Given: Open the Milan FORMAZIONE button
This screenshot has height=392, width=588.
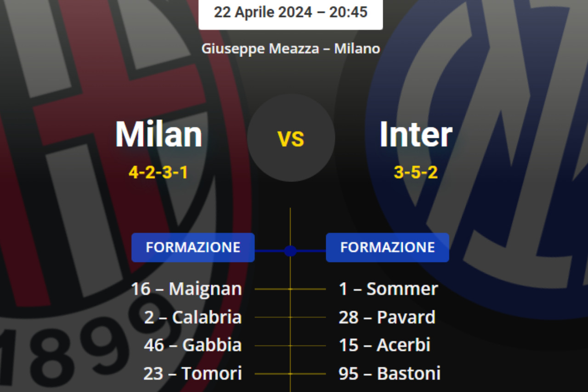Looking at the screenshot, I should point(193,247).
